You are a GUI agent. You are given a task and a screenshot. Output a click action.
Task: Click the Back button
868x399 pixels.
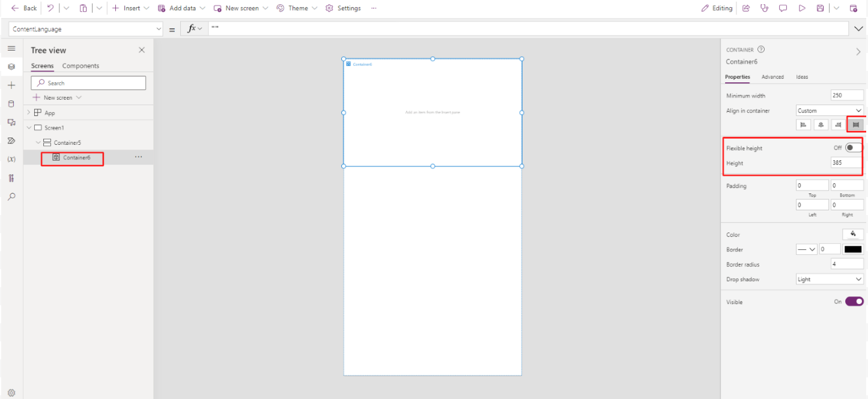tap(24, 8)
